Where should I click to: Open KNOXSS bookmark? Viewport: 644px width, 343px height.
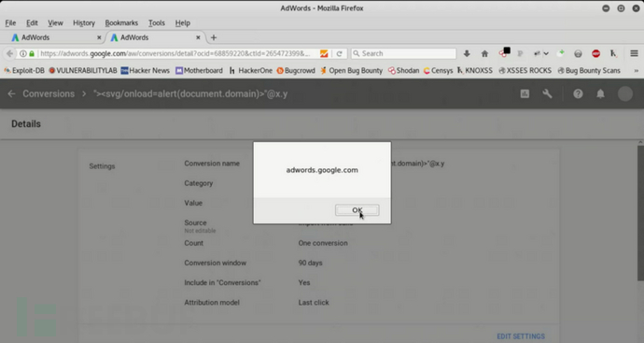[475, 71]
